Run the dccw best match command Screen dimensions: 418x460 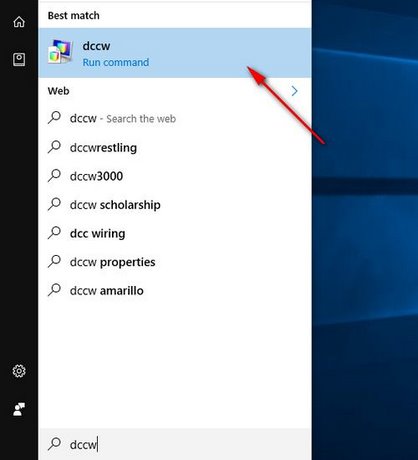pos(175,53)
